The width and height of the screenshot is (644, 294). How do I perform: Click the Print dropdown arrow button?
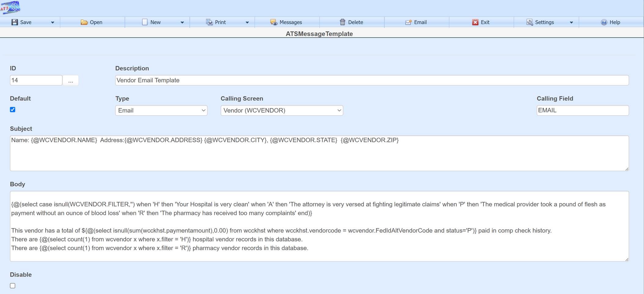coord(247,22)
